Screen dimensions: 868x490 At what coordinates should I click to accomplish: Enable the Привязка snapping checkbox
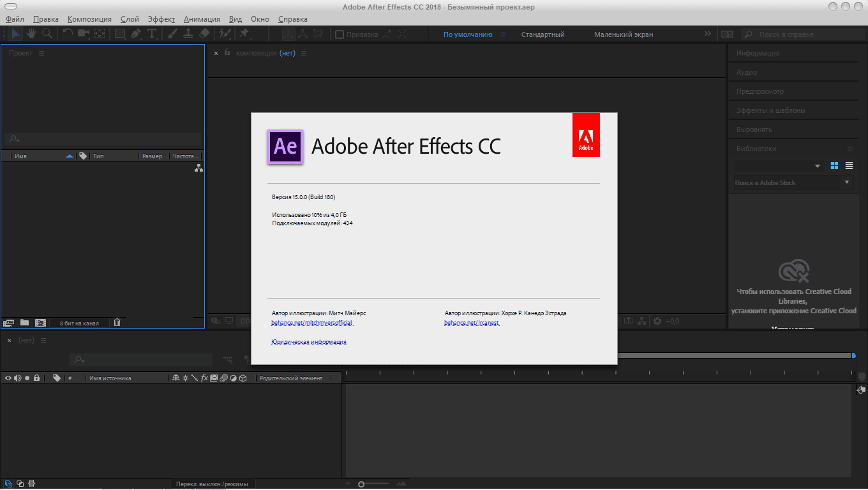(x=340, y=34)
